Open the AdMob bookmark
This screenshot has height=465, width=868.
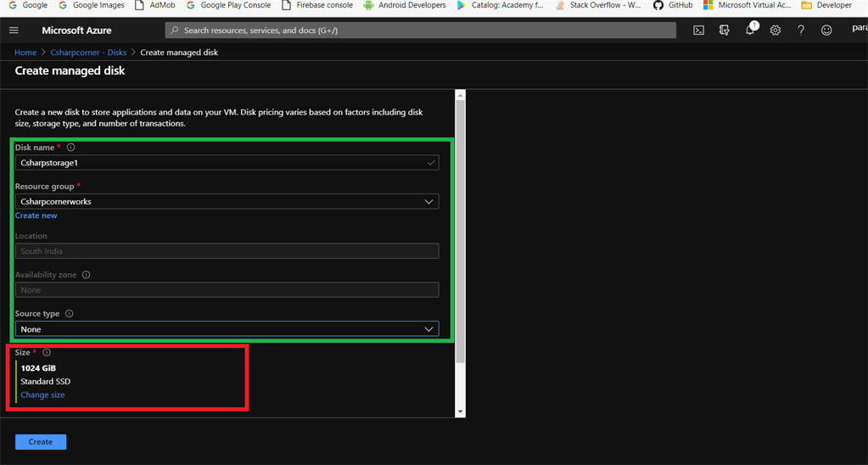pos(155,6)
